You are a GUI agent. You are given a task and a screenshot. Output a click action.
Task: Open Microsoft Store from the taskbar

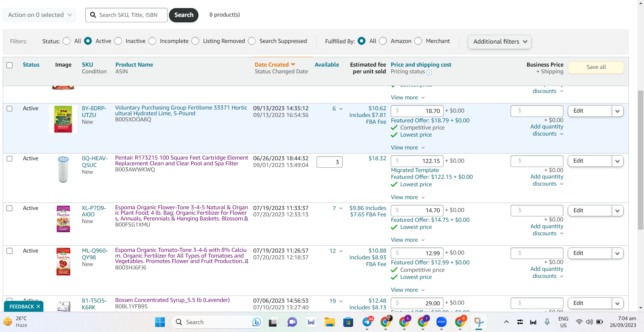point(348,322)
